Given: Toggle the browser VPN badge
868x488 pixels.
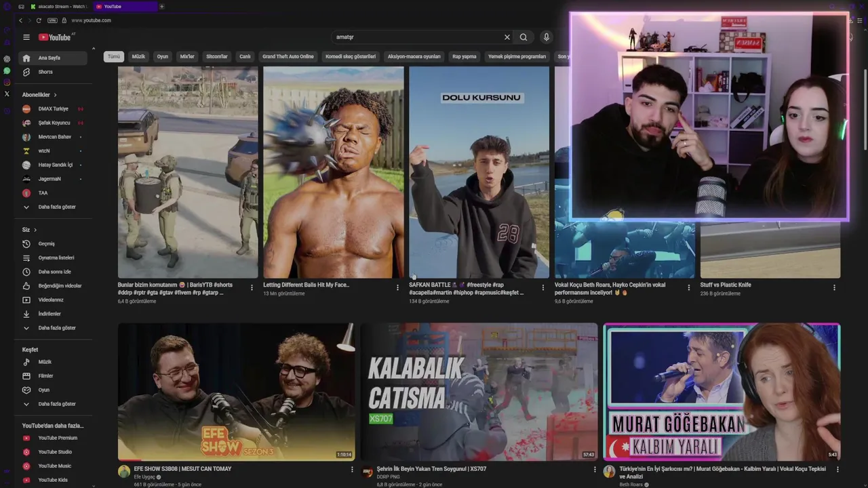Looking at the screenshot, I should click(x=52, y=20).
